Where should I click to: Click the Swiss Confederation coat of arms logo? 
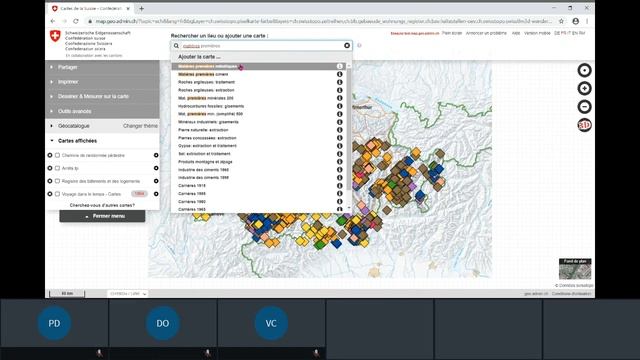coord(55,36)
